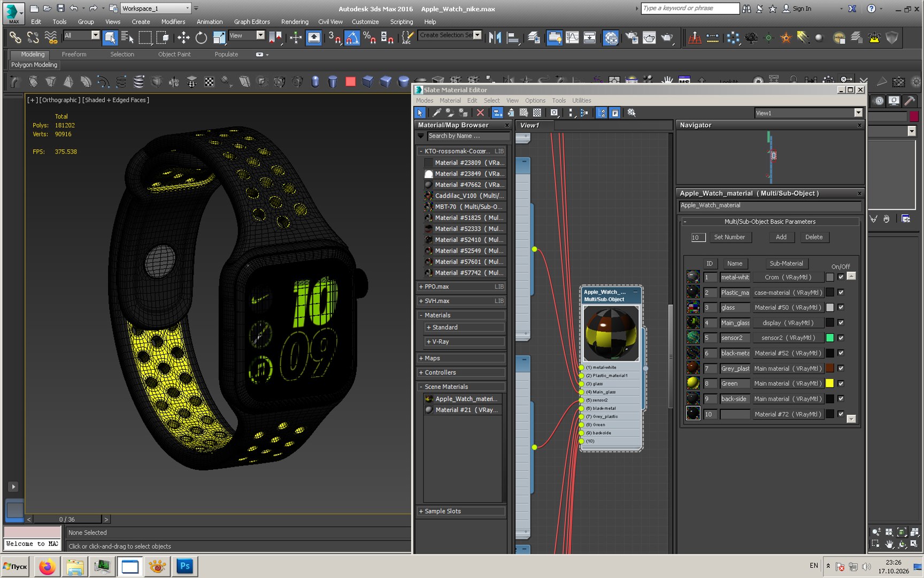924x578 pixels.
Task: Disable the sensor2 sub-material checkbox
Action: 841,338
